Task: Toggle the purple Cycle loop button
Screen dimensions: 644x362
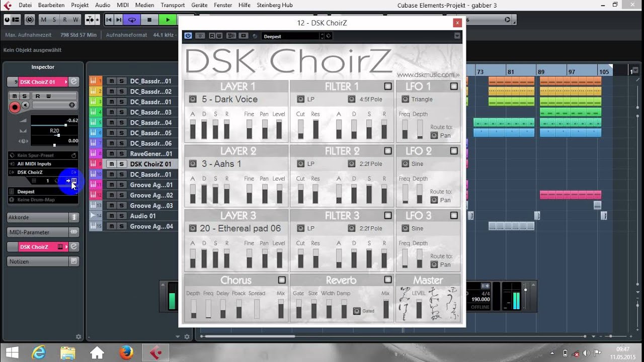Action: tap(132, 20)
